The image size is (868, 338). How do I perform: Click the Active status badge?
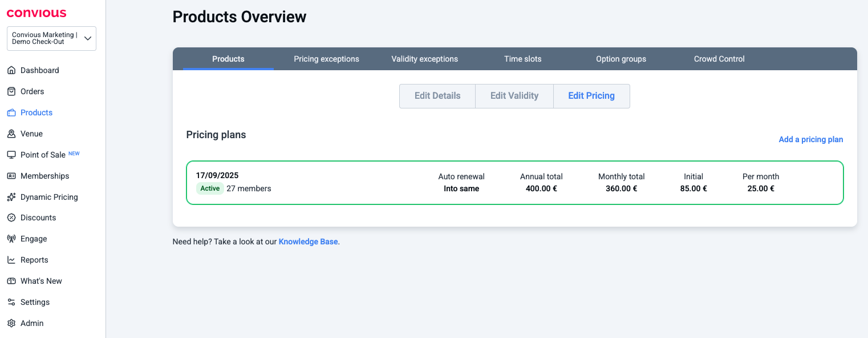coord(210,188)
